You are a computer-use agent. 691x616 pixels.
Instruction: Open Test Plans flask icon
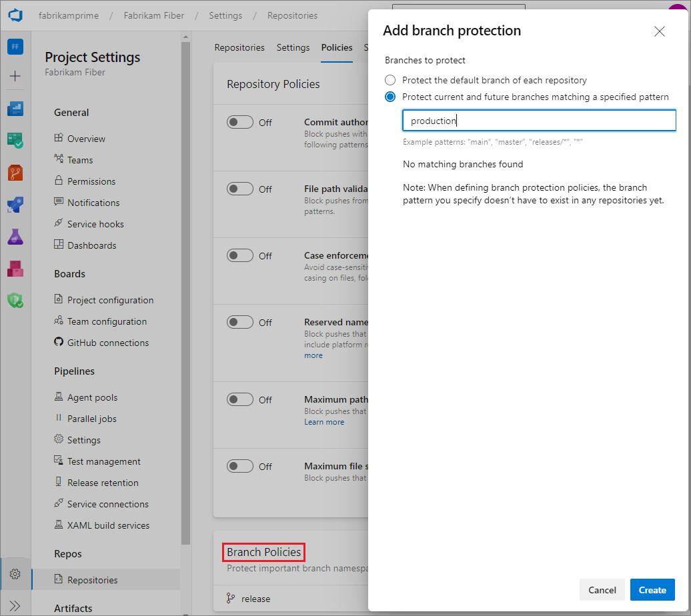click(x=15, y=236)
